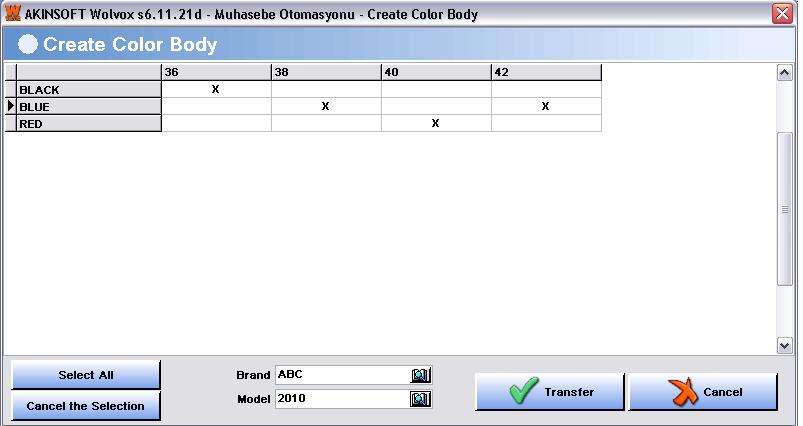The image size is (803, 426).
Task: Toggle the RED size 36 cell
Action: [216, 123]
